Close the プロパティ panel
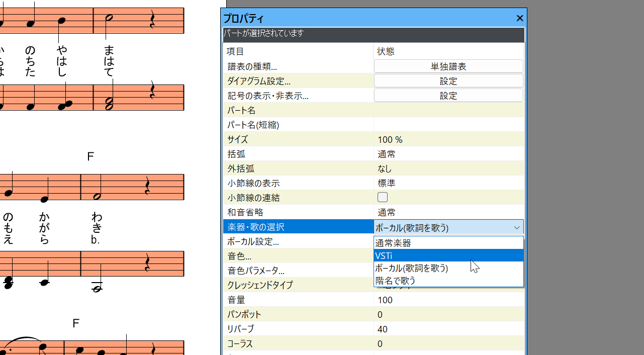Image resolution: width=644 pixels, height=355 pixels. click(x=520, y=19)
